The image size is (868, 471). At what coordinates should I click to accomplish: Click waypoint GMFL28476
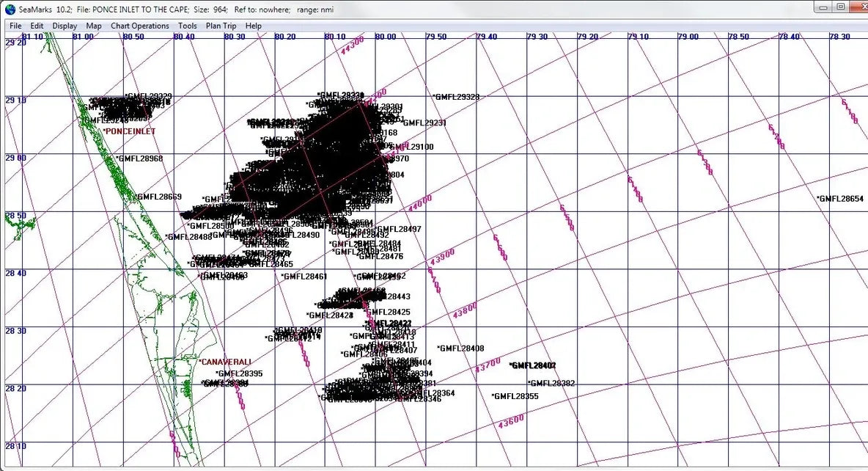380,257
